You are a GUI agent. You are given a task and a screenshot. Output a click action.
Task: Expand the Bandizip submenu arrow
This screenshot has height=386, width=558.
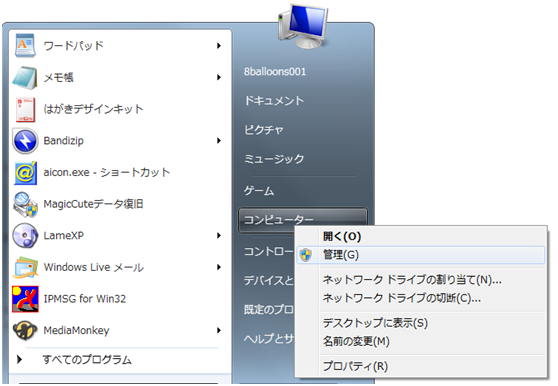pyautogui.click(x=219, y=141)
